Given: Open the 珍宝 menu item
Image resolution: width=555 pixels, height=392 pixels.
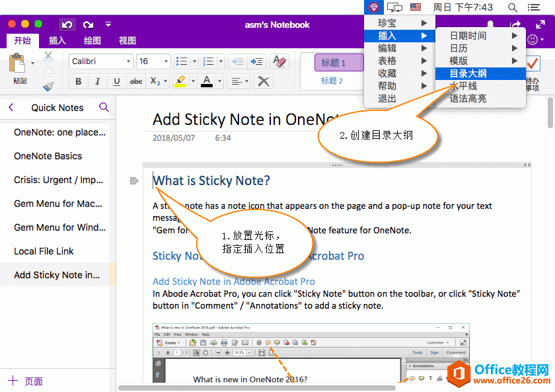Looking at the screenshot, I should pyautogui.click(x=398, y=23).
